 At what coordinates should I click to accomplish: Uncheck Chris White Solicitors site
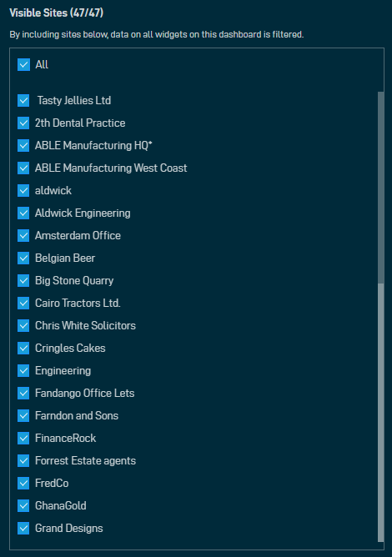[23, 326]
